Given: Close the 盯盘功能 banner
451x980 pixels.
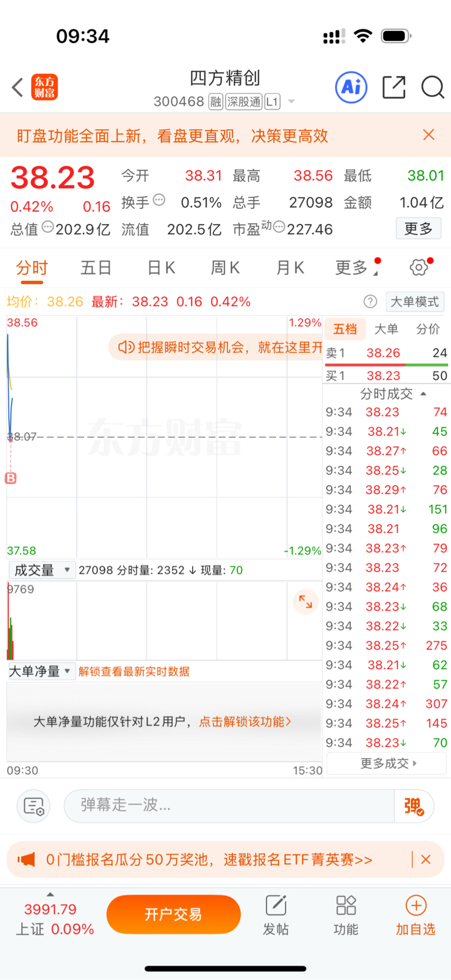Looking at the screenshot, I should pos(429,135).
